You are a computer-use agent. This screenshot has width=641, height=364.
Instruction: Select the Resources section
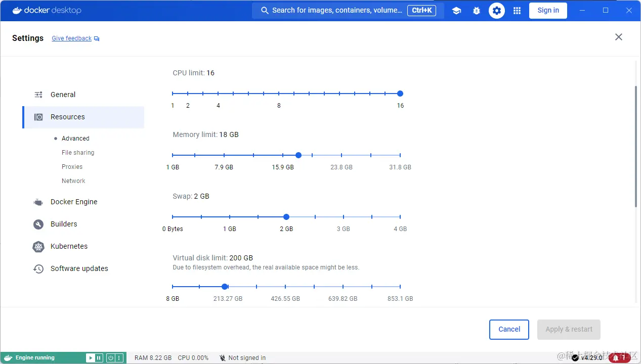coord(83,117)
